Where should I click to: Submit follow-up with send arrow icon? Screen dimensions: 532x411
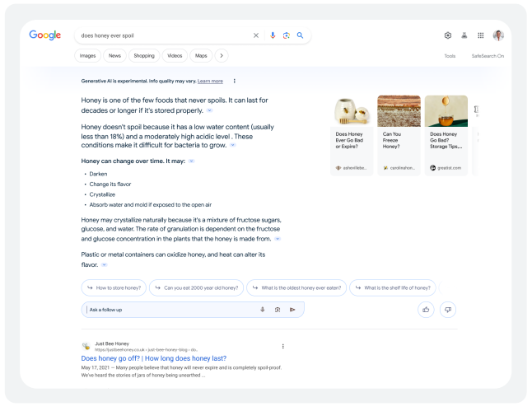tap(292, 310)
